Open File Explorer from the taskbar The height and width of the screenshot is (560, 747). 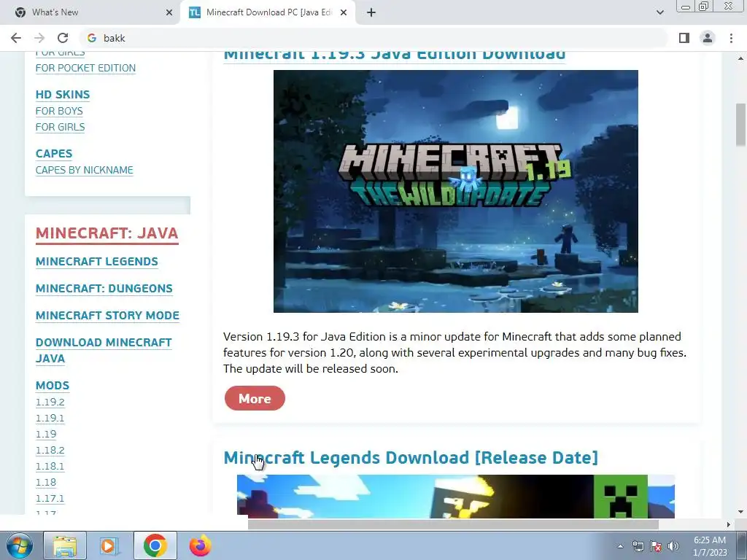65,545
